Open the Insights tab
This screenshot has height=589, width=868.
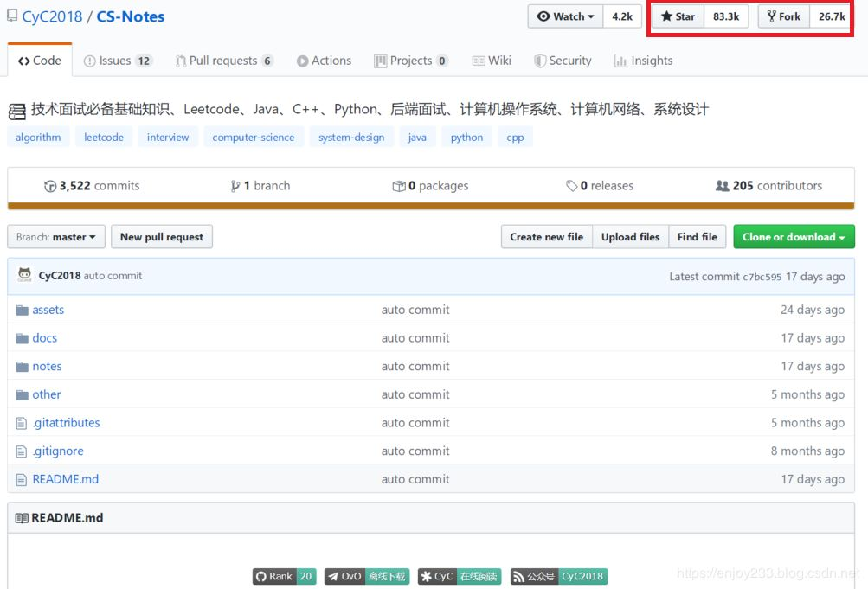click(x=643, y=61)
